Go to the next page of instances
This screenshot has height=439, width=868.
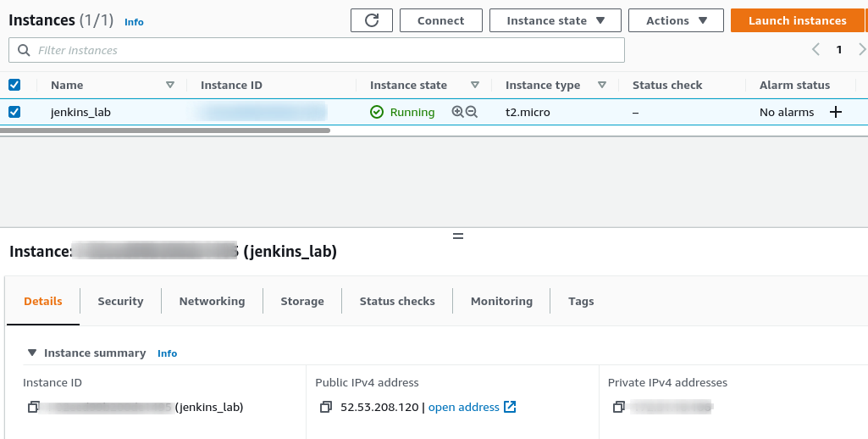coord(862,49)
